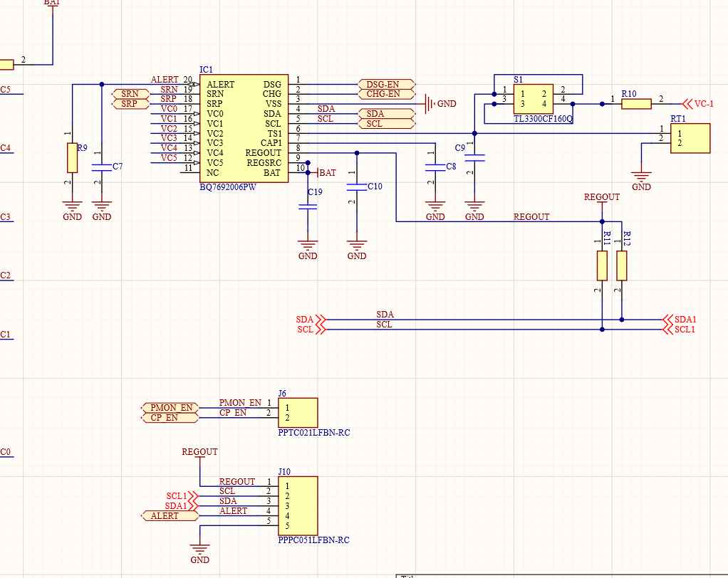
Task: Select capacitor C8 symbol
Action: pyautogui.click(x=435, y=167)
